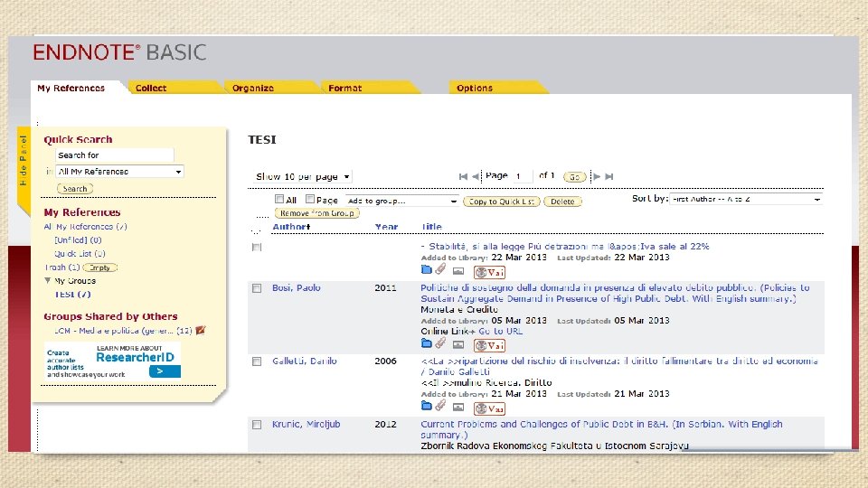Open the Add to group dropdown
This screenshot has height=488, width=868.
[x=401, y=201]
